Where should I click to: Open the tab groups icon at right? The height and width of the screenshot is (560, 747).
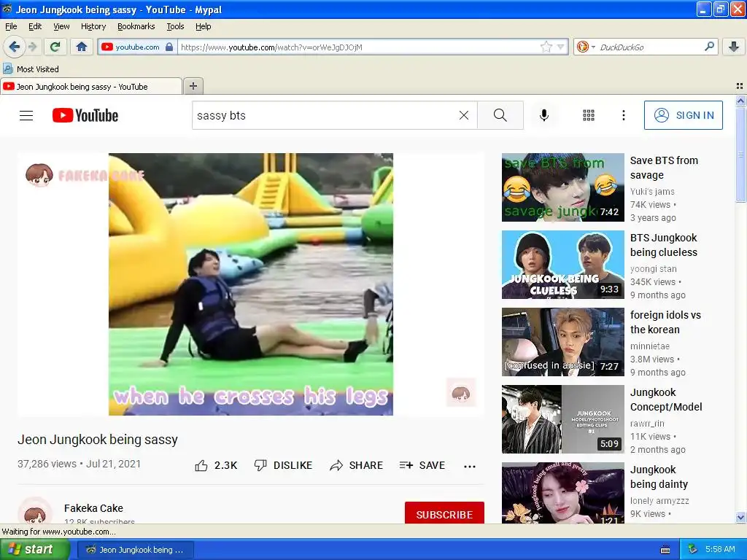point(740,86)
